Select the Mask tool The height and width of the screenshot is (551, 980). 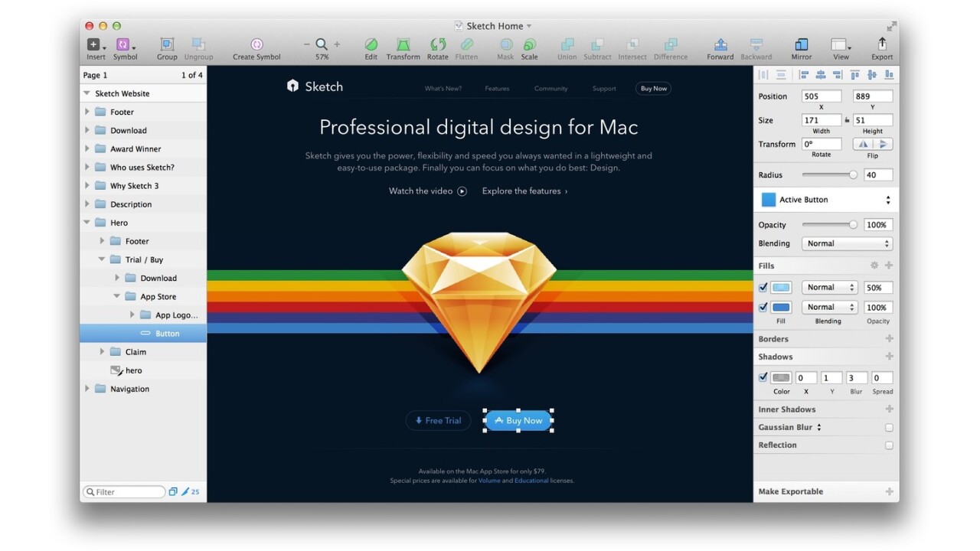(505, 45)
